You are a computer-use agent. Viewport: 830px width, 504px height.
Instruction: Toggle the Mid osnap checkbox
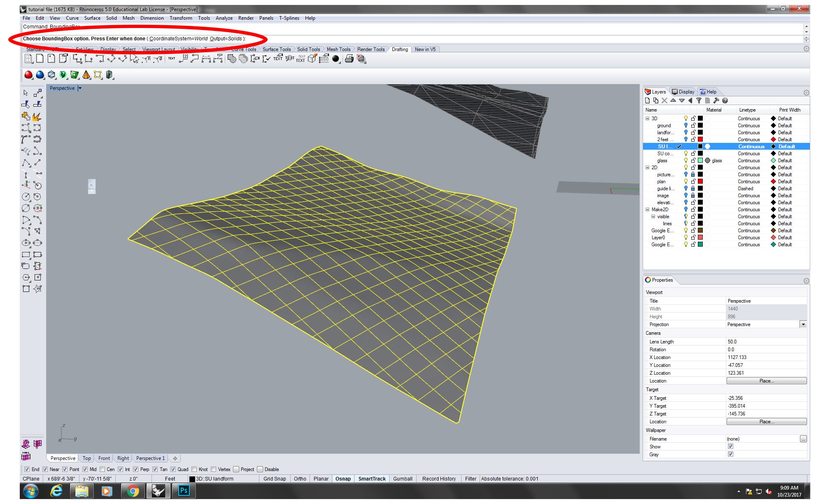tap(85, 469)
